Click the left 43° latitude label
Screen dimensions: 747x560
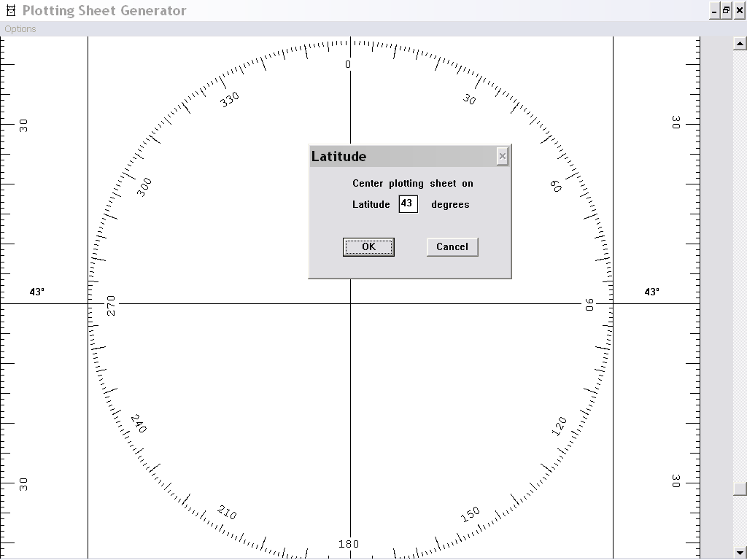[x=37, y=292]
